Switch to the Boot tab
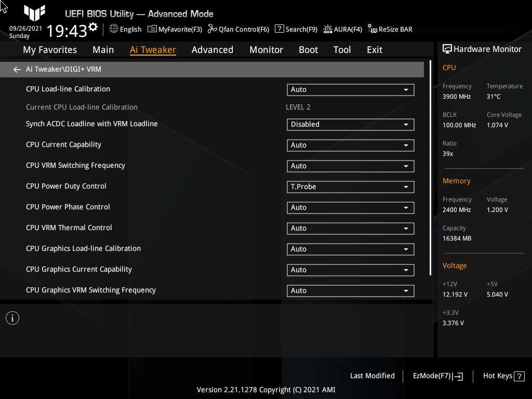Image resolution: width=532 pixels, height=399 pixels. click(x=308, y=49)
